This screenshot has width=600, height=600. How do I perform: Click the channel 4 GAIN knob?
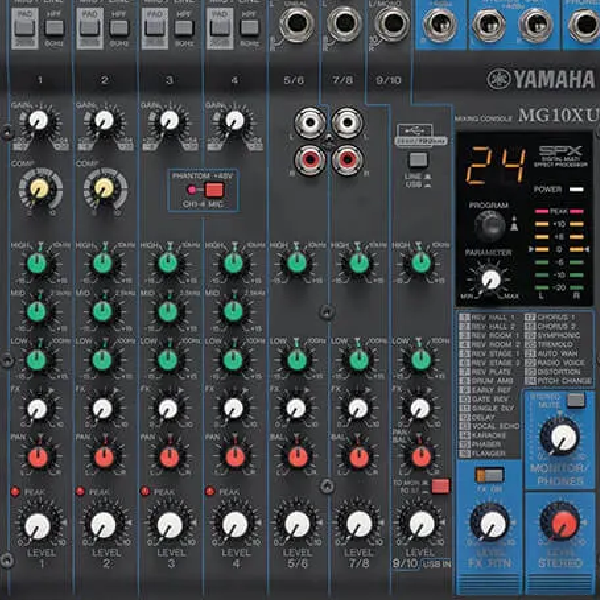pyautogui.click(x=235, y=121)
